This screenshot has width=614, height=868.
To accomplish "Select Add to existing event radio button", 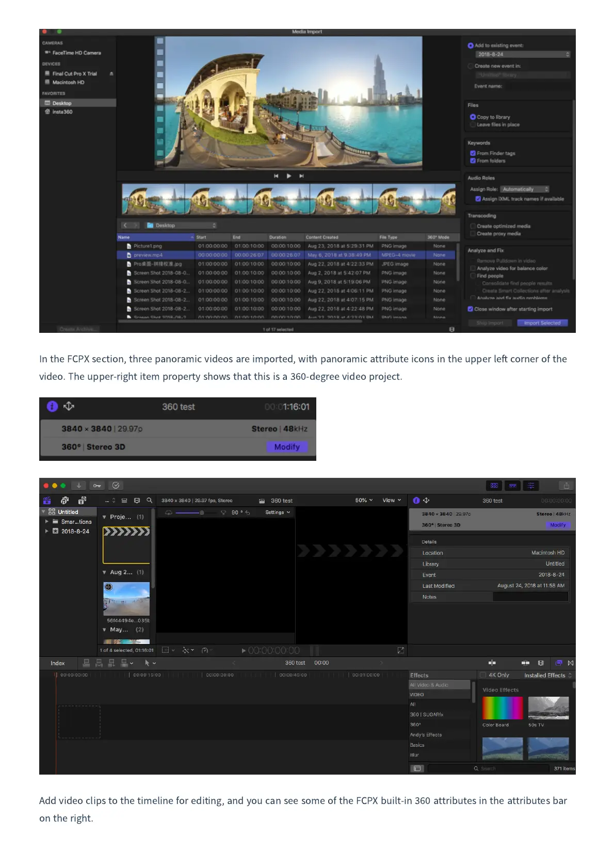I will (x=470, y=45).
